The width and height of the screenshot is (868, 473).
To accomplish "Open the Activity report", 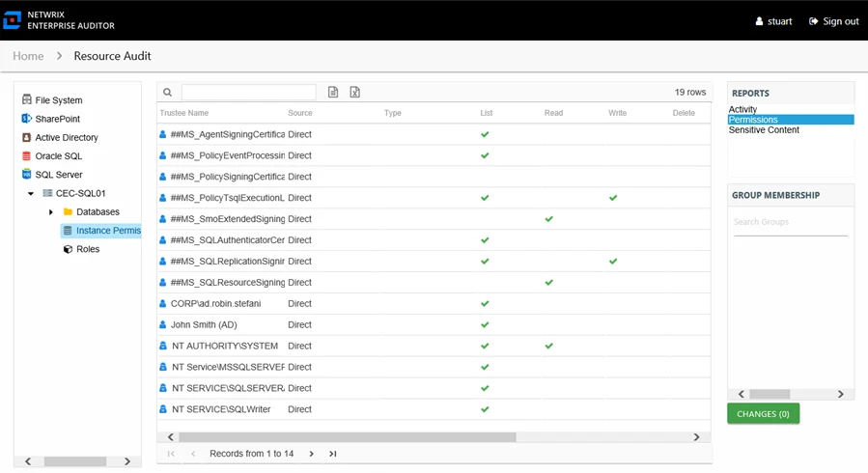I will coord(742,109).
